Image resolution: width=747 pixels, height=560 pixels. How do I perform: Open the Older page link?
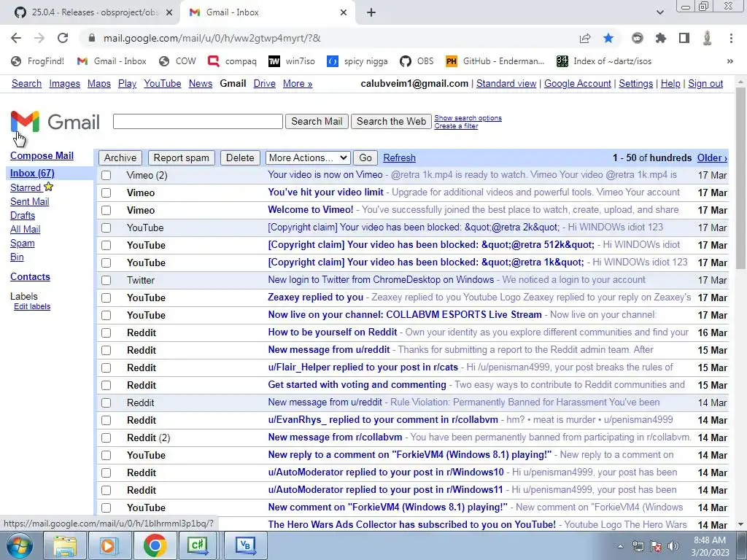(x=712, y=157)
